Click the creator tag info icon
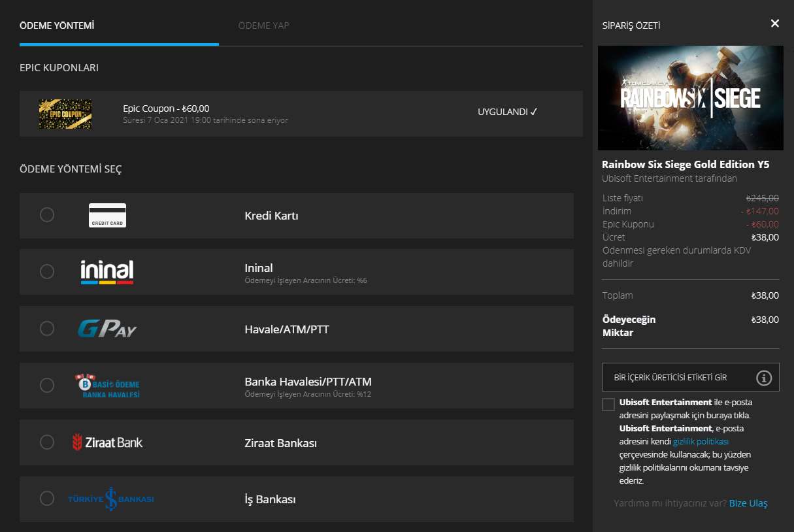Image resolution: width=794 pixels, height=532 pixels. [764, 378]
